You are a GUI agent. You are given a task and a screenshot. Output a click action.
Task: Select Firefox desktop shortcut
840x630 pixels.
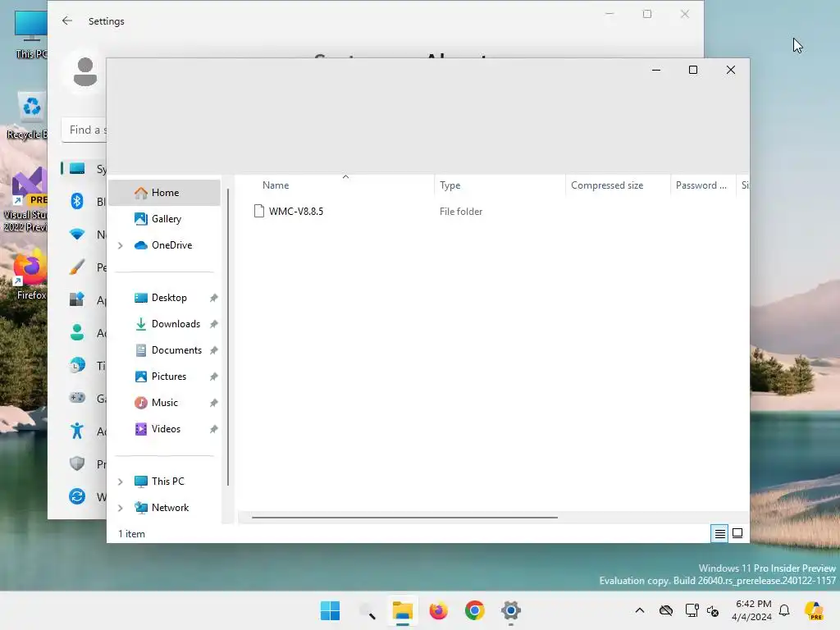pyautogui.click(x=30, y=275)
